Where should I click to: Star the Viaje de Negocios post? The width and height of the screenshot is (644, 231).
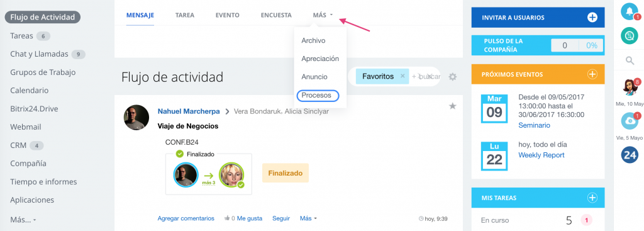click(452, 106)
